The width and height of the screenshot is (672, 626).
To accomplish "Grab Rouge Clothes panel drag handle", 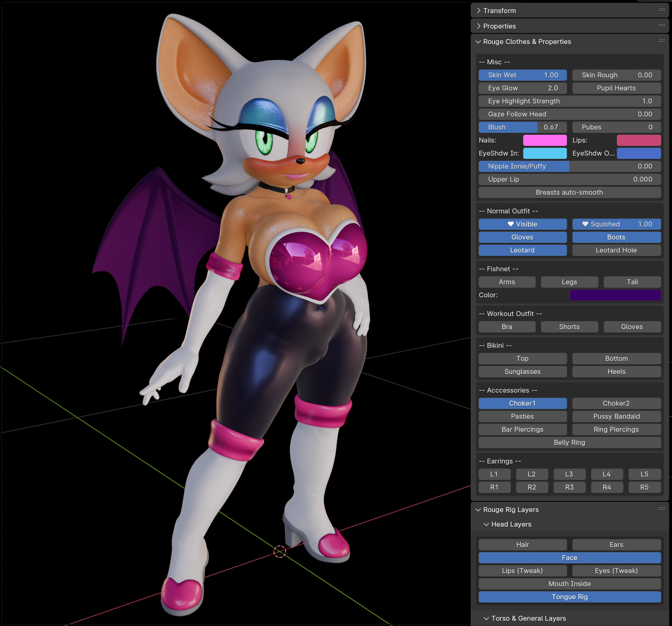I will (x=661, y=41).
